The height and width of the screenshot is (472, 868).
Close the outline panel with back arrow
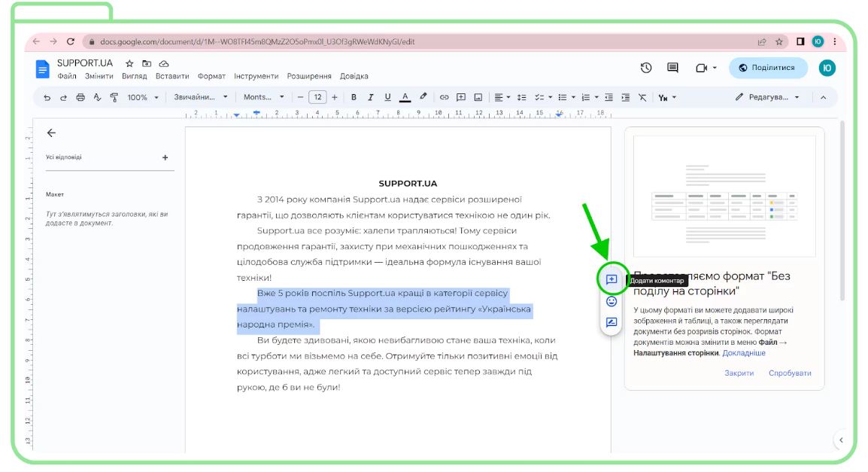51,133
